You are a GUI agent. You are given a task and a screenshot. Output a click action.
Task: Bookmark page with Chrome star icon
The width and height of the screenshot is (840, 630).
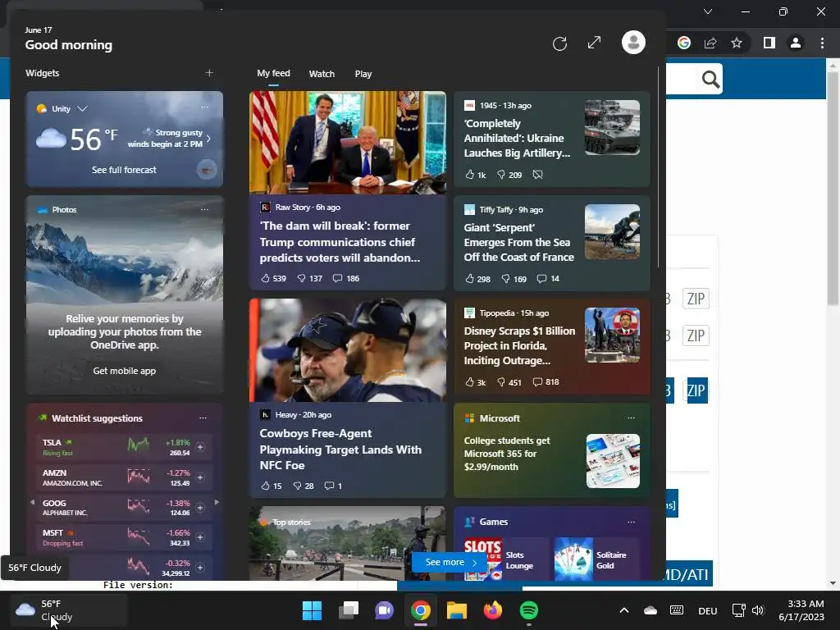pos(737,43)
